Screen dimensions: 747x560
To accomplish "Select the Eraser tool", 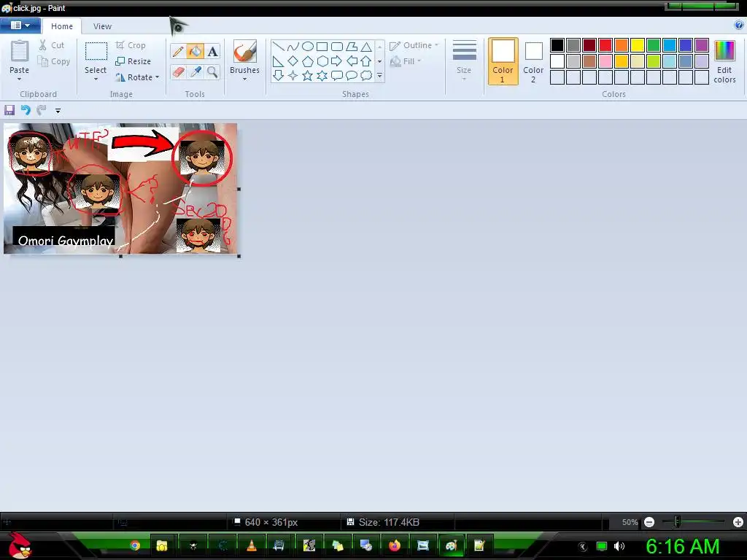I will (178, 72).
